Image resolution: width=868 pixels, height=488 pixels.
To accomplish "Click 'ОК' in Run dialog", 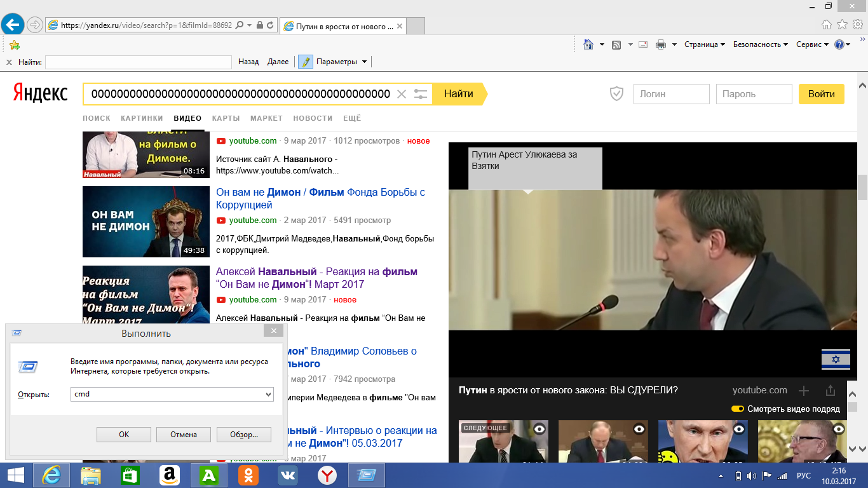I will tap(124, 435).
